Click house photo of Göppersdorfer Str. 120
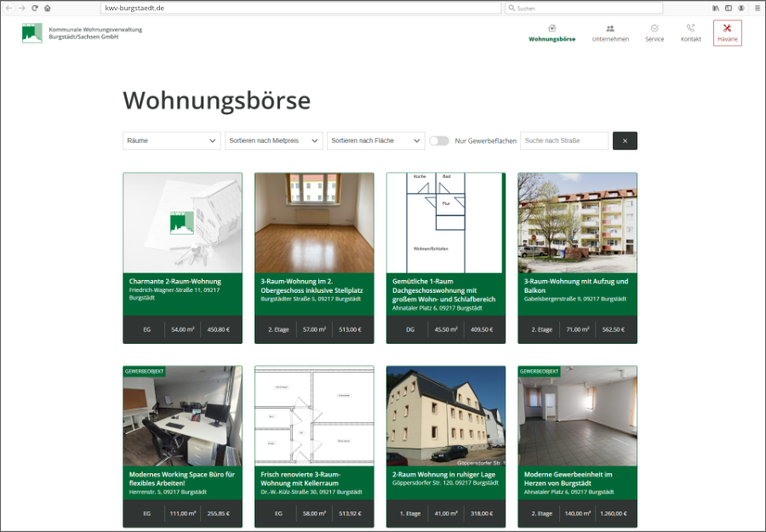This screenshot has height=532, width=766. pyautogui.click(x=446, y=415)
